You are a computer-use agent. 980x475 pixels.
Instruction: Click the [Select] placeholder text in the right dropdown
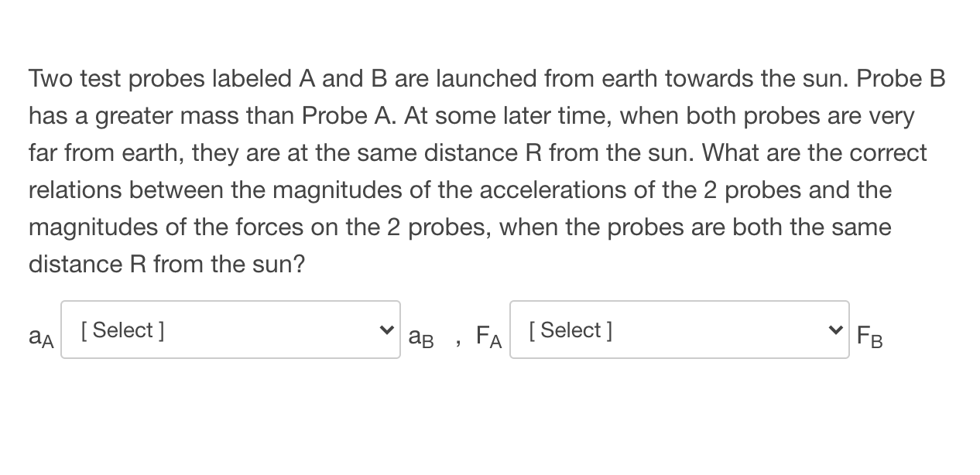tap(570, 330)
